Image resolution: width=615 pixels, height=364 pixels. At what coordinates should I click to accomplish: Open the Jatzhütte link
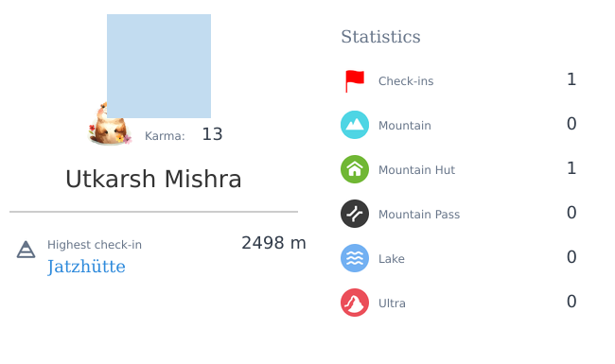[x=86, y=267]
